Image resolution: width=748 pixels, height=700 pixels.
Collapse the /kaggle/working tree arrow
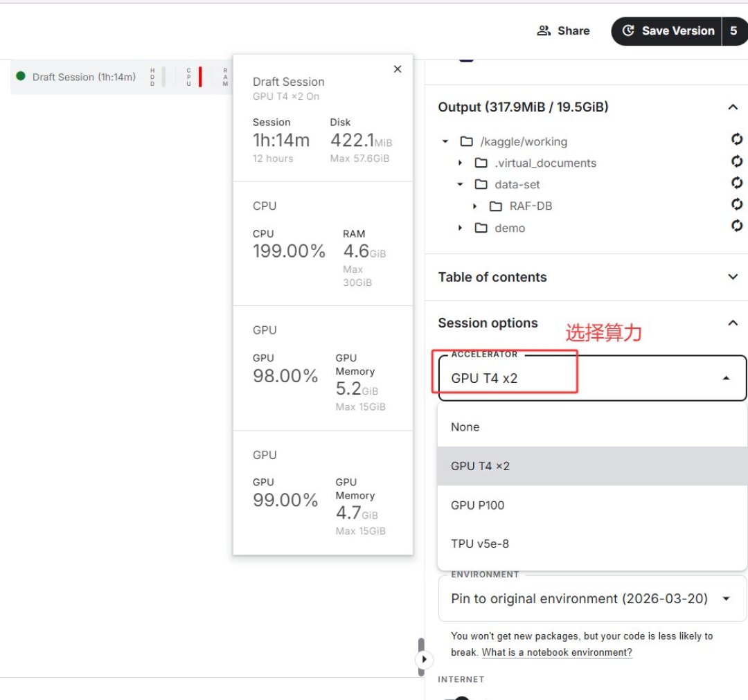(445, 142)
